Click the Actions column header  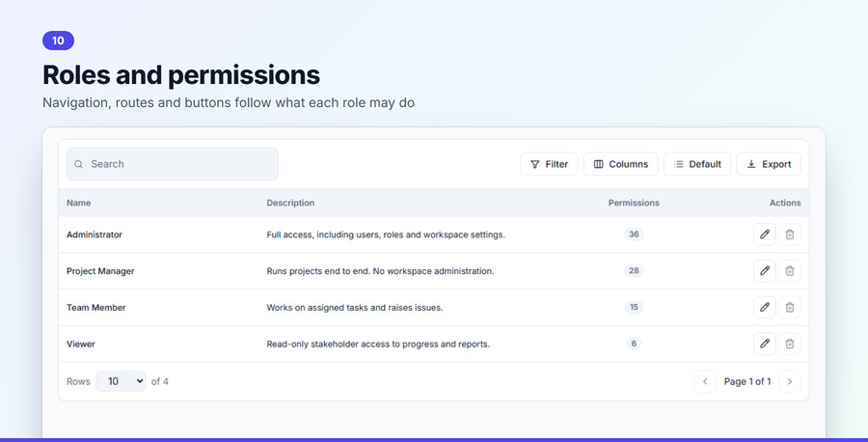click(785, 203)
